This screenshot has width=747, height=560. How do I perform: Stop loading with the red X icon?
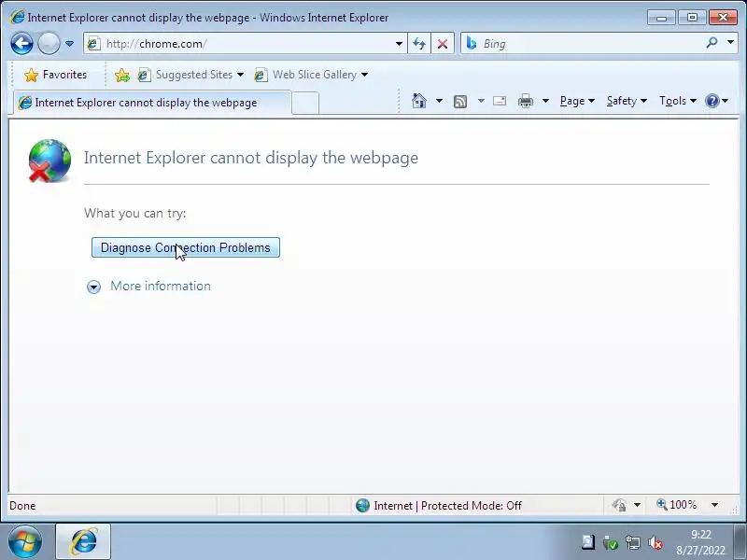click(x=443, y=44)
